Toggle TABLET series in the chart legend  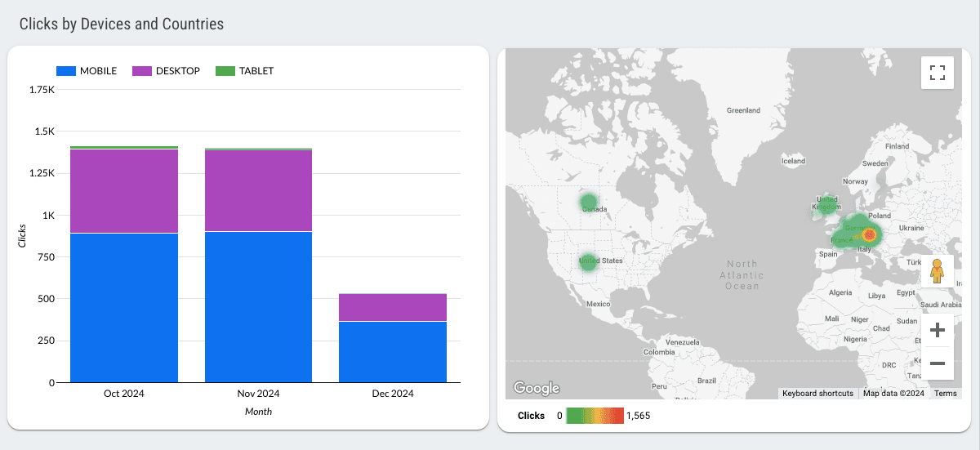click(244, 71)
